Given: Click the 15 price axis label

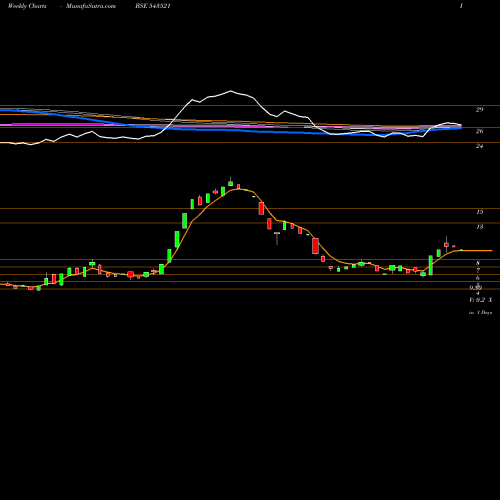Looking at the screenshot, I should click(480, 212).
